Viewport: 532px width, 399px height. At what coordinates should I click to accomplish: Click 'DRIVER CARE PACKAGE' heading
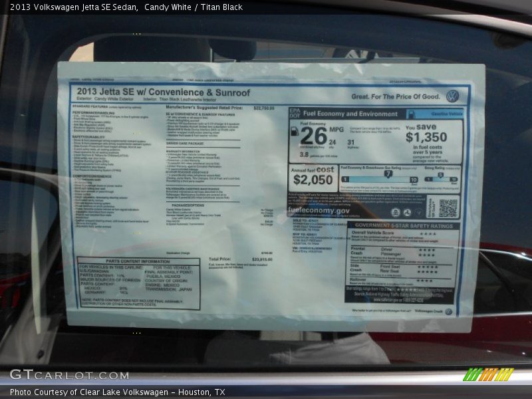[x=185, y=144]
